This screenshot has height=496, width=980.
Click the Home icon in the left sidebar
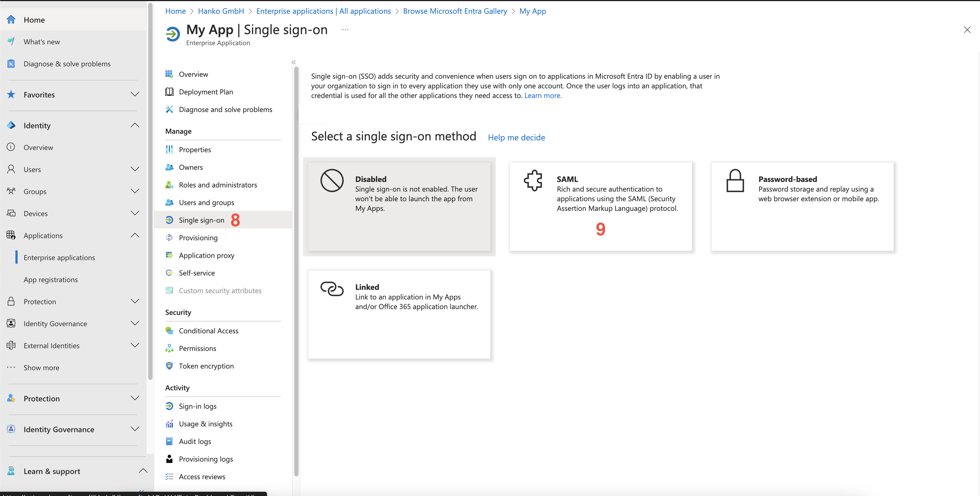pyautogui.click(x=11, y=20)
